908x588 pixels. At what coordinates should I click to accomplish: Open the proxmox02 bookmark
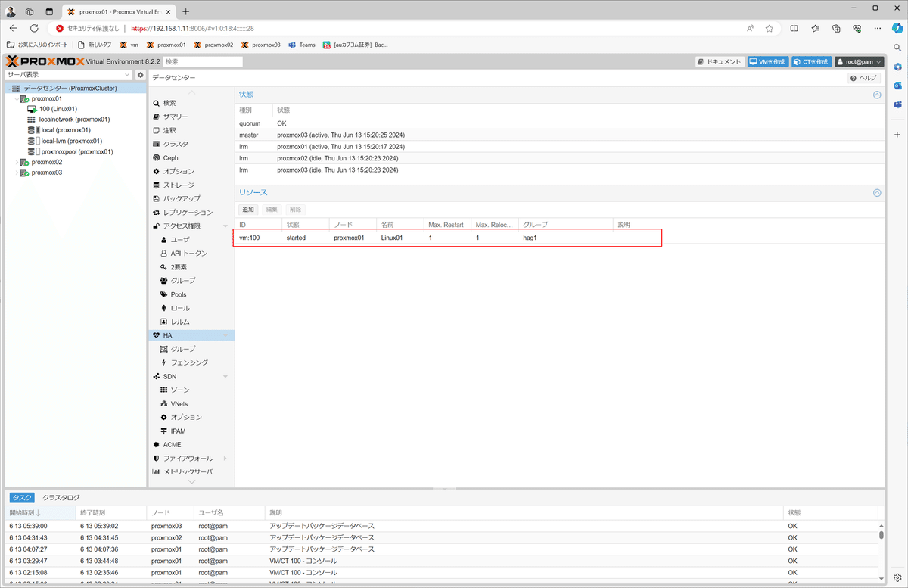point(213,45)
